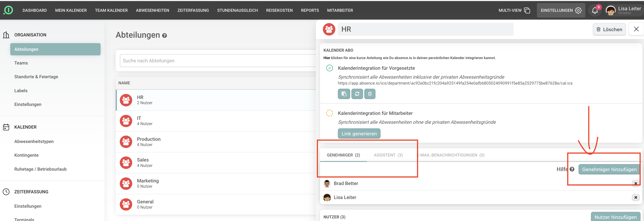The width and height of the screenshot is (644, 221).
Task: Close the HR department panel
Action: [636, 29]
